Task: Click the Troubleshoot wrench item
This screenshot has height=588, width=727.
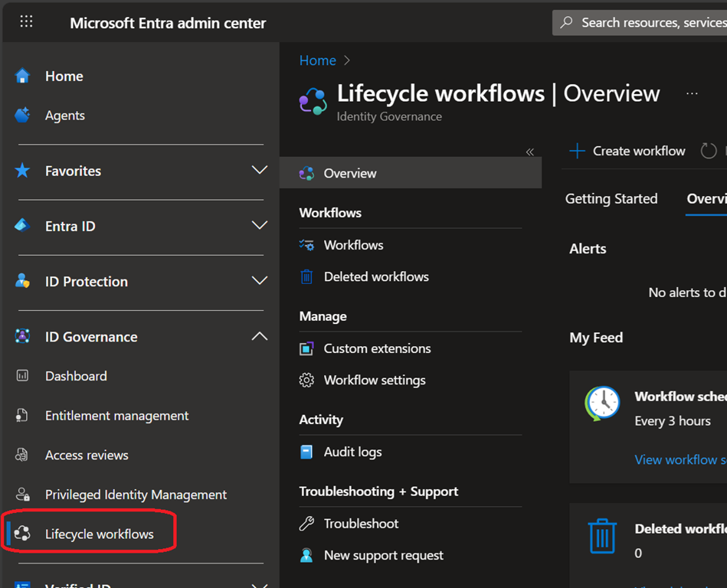Action: coord(361,524)
